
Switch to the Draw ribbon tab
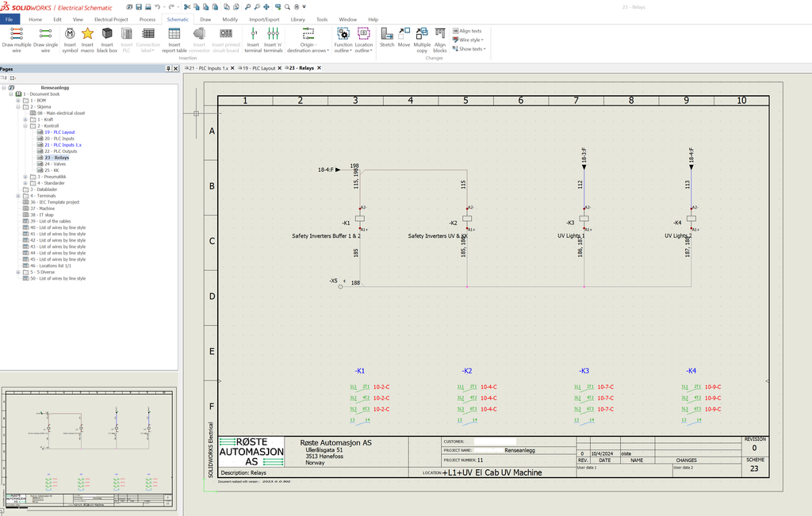[x=205, y=19]
